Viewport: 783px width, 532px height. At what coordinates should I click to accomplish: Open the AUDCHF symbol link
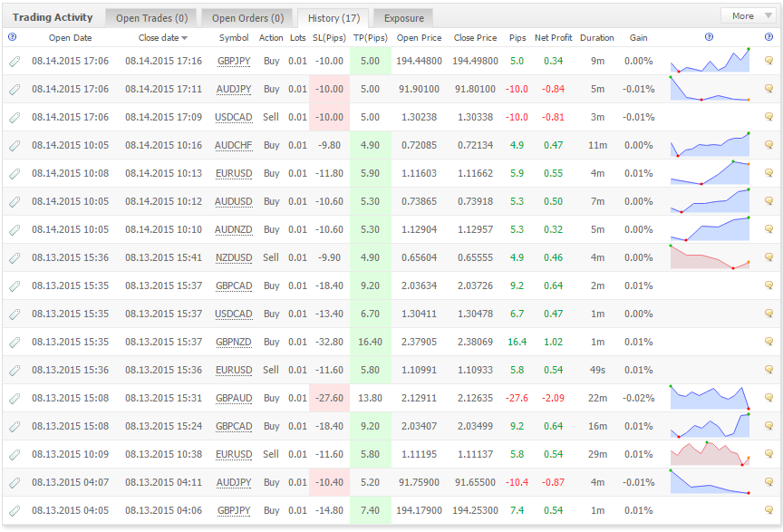click(233, 145)
